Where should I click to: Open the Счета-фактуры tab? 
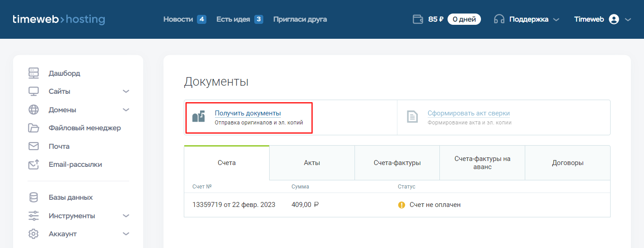coord(397,163)
